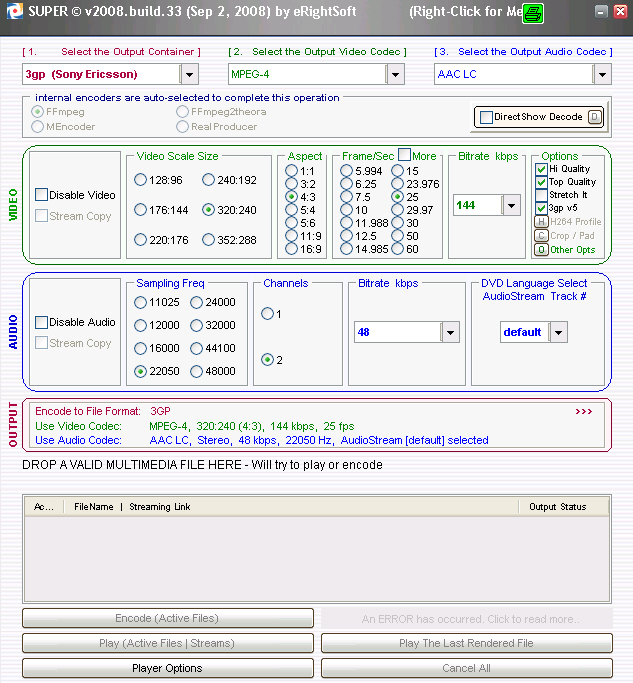633x683 pixels.
Task: Select 128:96 video scale size
Action: (x=140, y=180)
